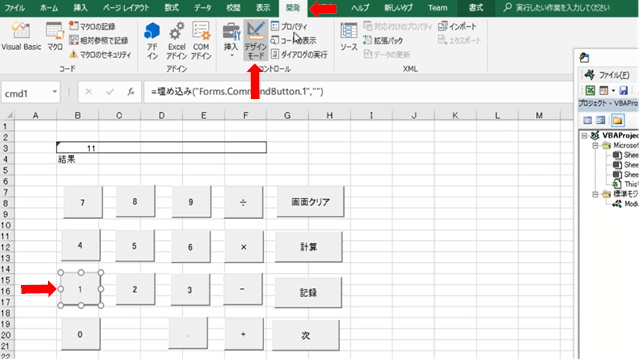Open the Name Box dropdown arrow
This screenshot has width=640, height=360.
[55, 92]
